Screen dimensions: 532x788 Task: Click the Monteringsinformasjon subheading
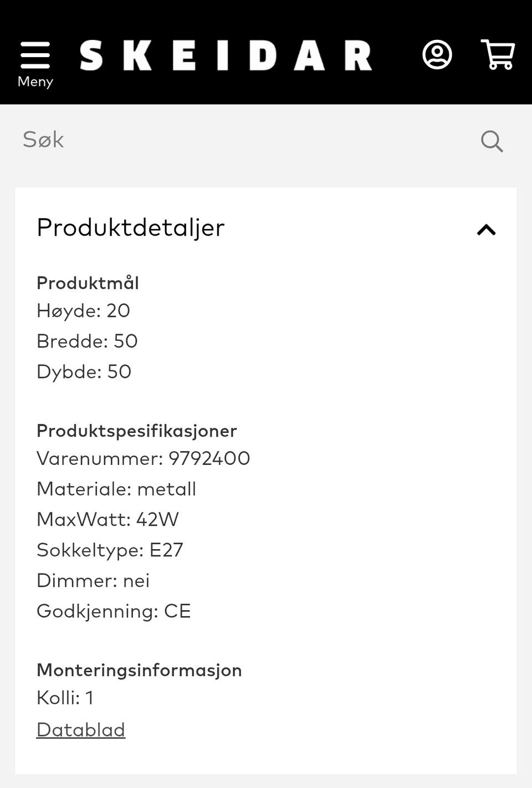[139, 670]
